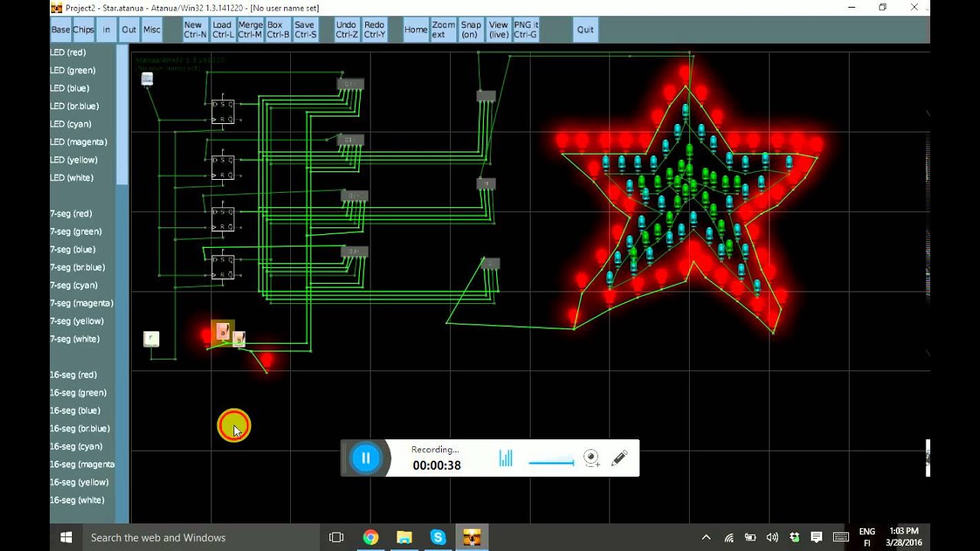
Task: Open Skype from the taskbar
Action: coord(438,537)
